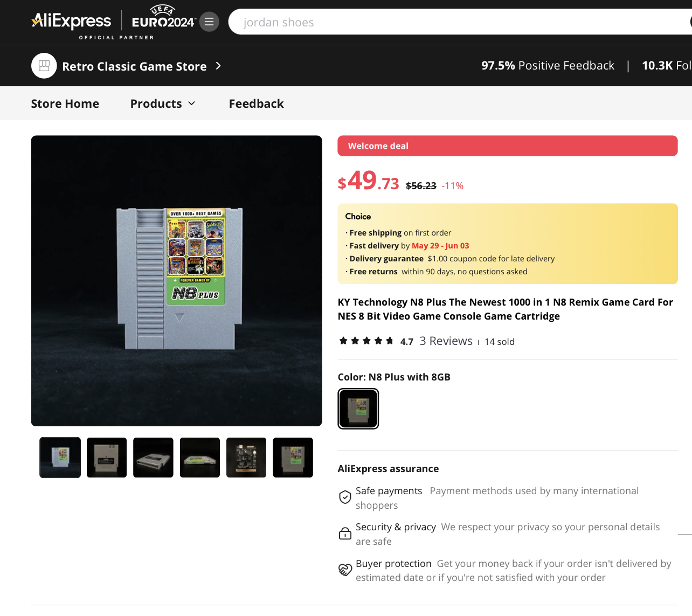Select the N8 Plus with 8GB color swatch
This screenshot has height=616, width=692.
[358, 409]
